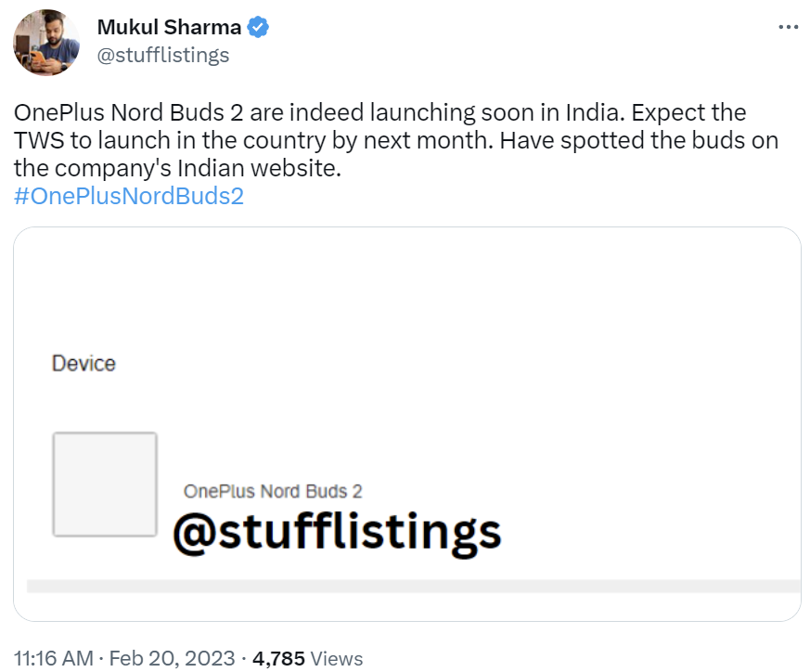Open the @stufflistings handle under the name
The width and height of the screenshot is (810, 672).
(x=162, y=55)
